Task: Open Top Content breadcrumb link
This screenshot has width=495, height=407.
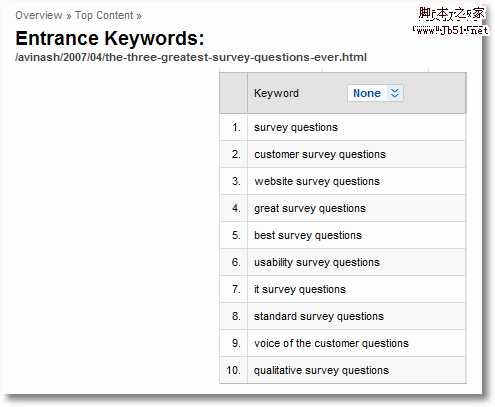Action: [104, 15]
